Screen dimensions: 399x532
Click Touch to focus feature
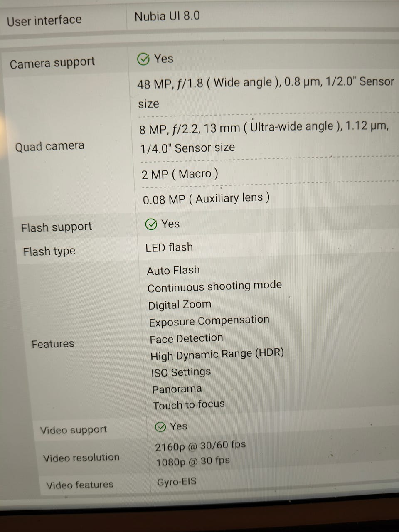click(188, 404)
